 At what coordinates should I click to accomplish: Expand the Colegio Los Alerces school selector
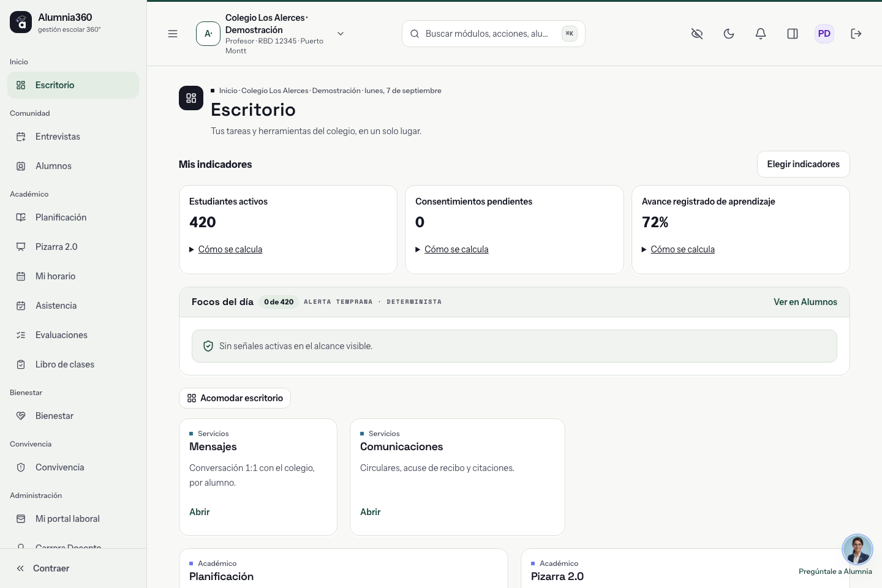click(271, 34)
